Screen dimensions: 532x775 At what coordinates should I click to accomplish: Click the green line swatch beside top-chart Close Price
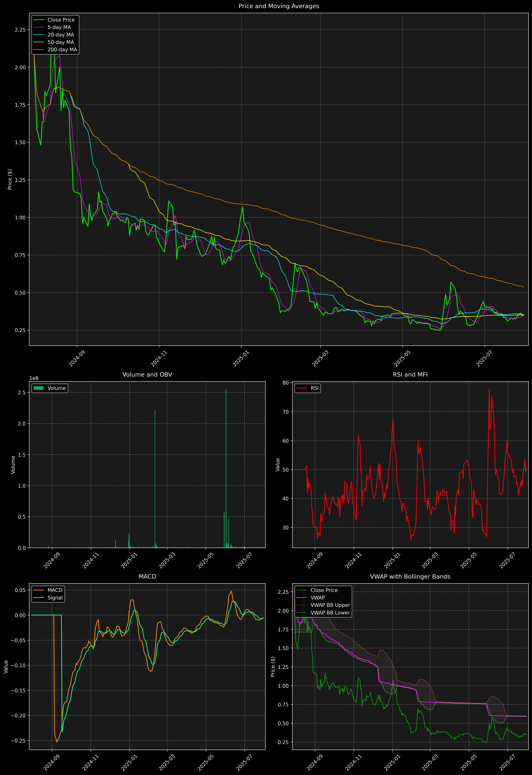click(x=39, y=20)
